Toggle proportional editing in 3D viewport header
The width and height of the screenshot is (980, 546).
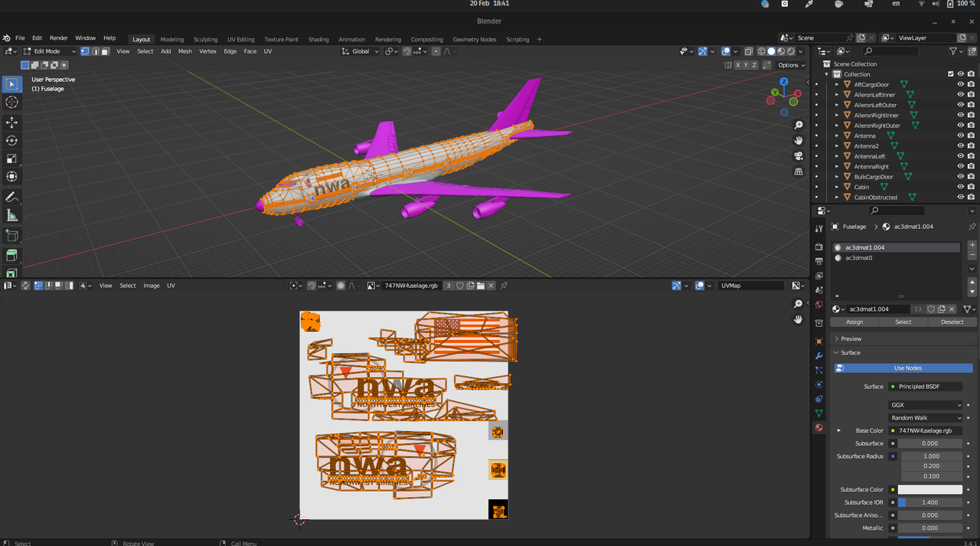[x=436, y=51]
